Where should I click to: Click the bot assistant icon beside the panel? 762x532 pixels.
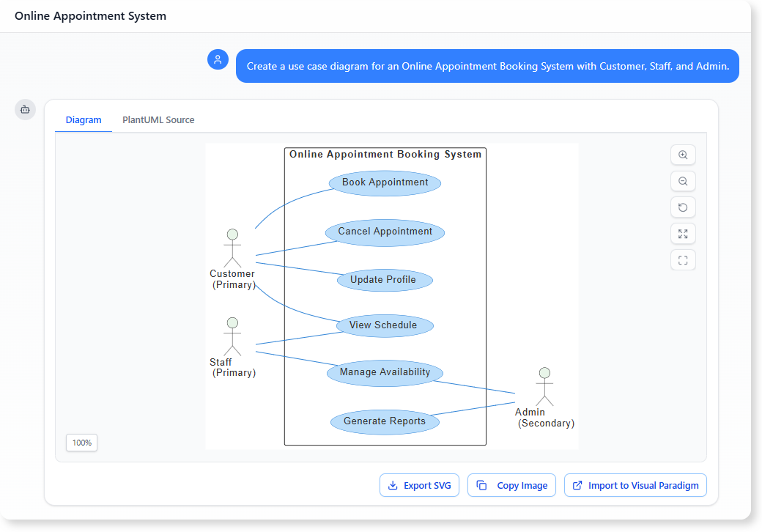[x=25, y=109]
